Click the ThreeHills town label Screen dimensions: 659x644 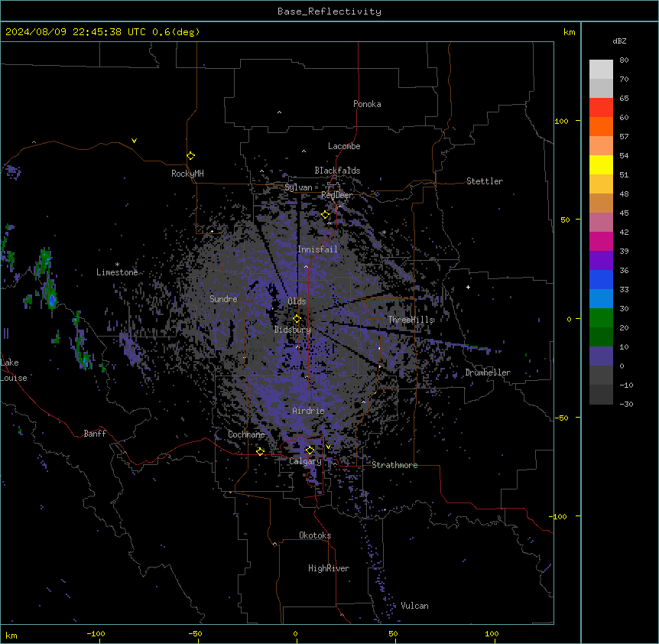(411, 320)
